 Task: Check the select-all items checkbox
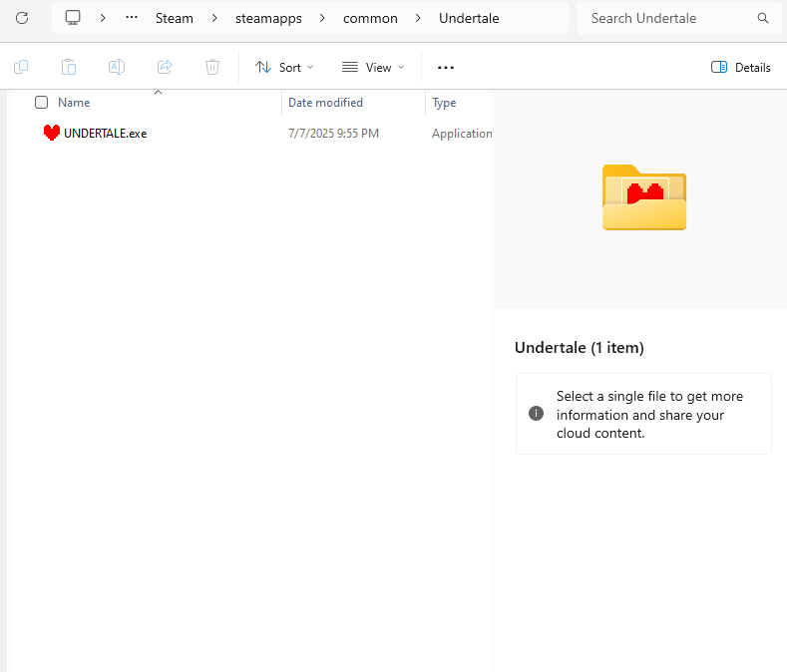41,103
